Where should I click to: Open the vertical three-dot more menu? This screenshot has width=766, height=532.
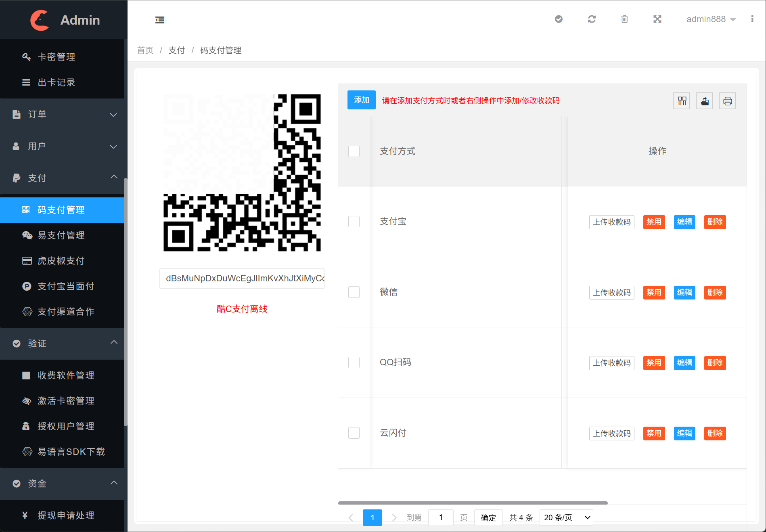pos(752,19)
